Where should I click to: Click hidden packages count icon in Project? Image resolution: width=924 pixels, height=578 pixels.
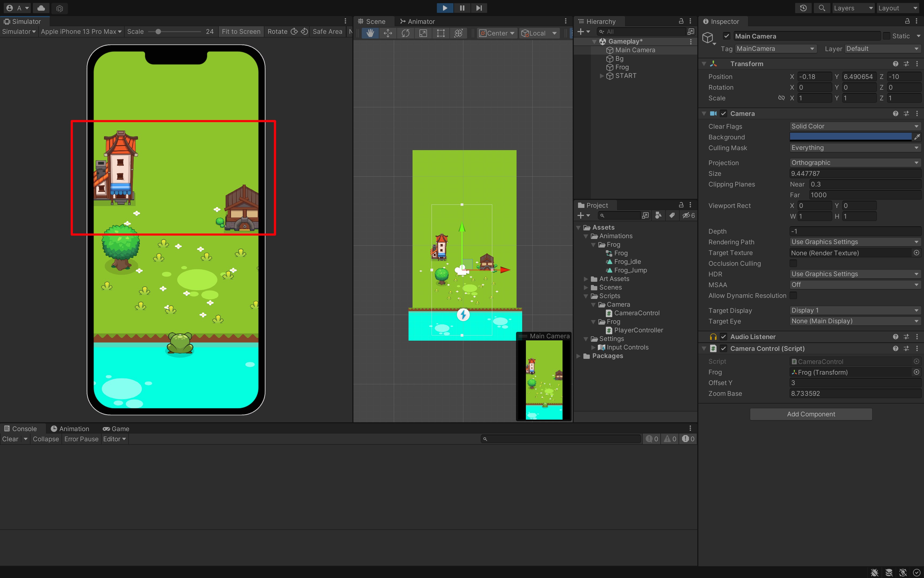689,216
